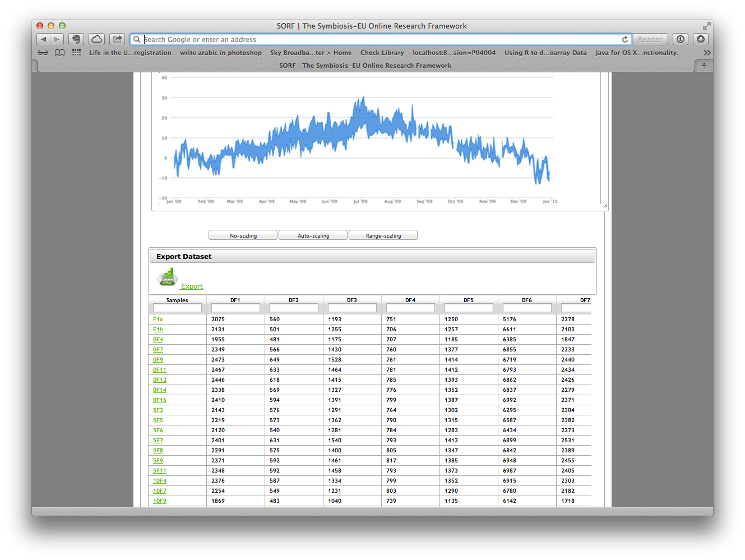Open the 'Sky Broadba...ter > Home' bookmark
The width and height of the screenshot is (745, 560).
pyautogui.click(x=311, y=53)
